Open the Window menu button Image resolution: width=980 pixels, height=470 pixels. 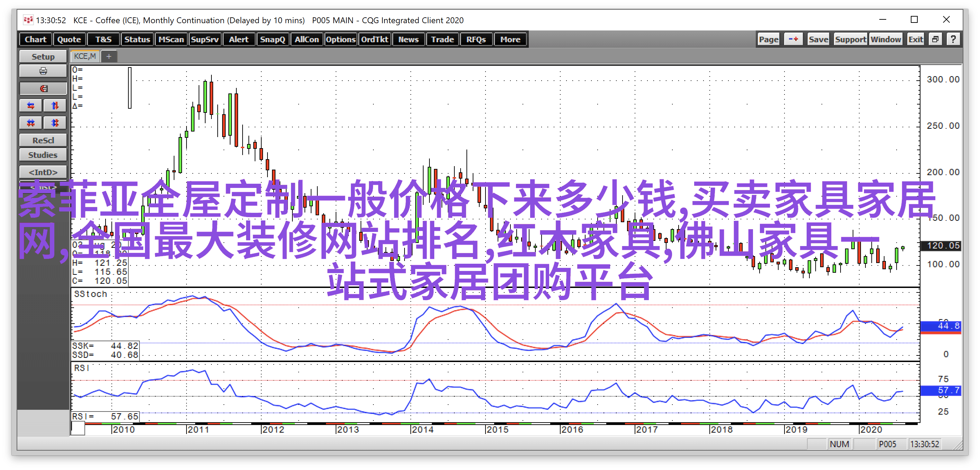(x=885, y=39)
